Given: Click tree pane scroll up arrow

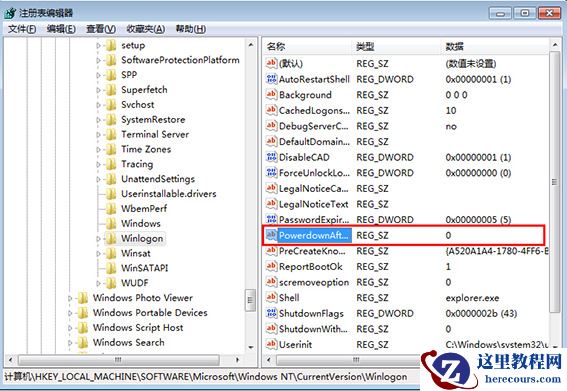Looking at the screenshot, I should [x=251, y=45].
